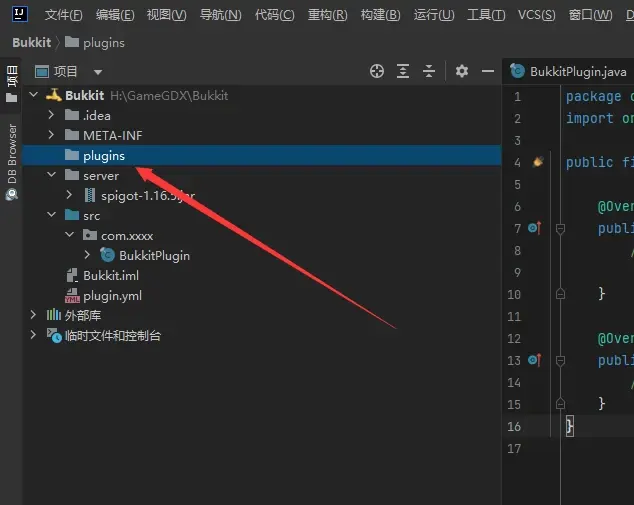
Task: Select the BukkitPlugin class icon in tree
Action: coord(108,255)
